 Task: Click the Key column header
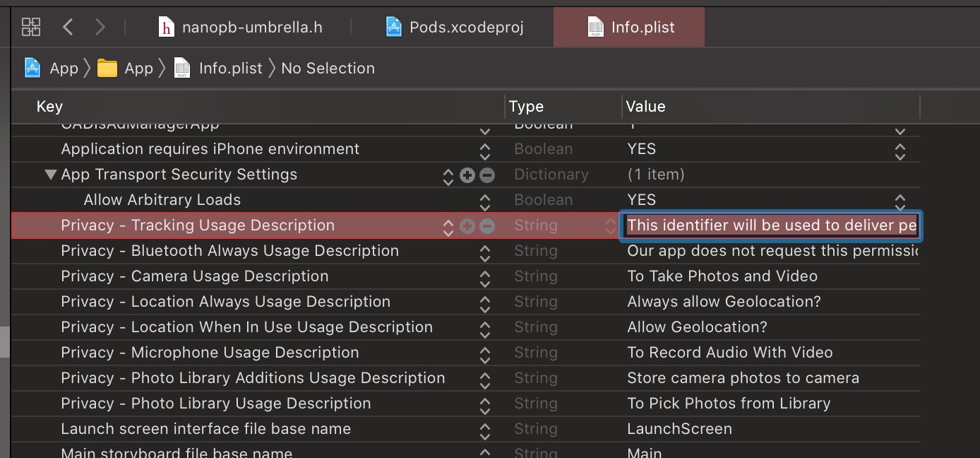click(x=49, y=107)
